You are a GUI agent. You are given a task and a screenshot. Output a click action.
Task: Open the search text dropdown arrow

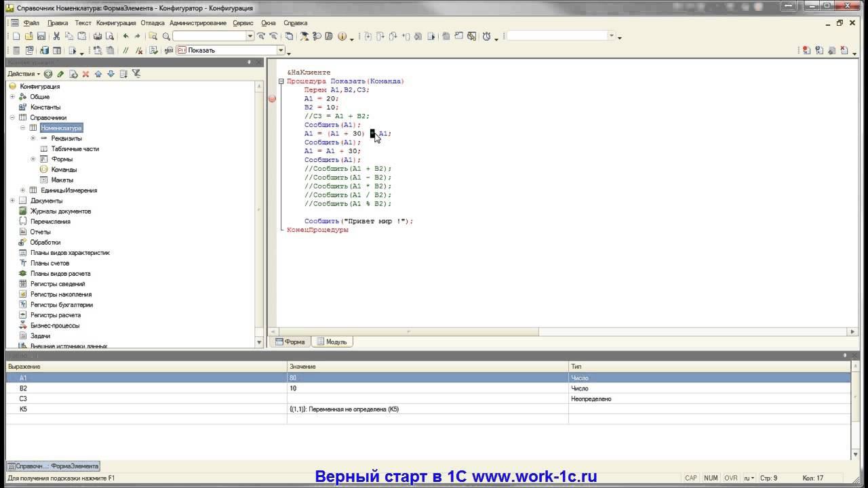tap(250, 36)
